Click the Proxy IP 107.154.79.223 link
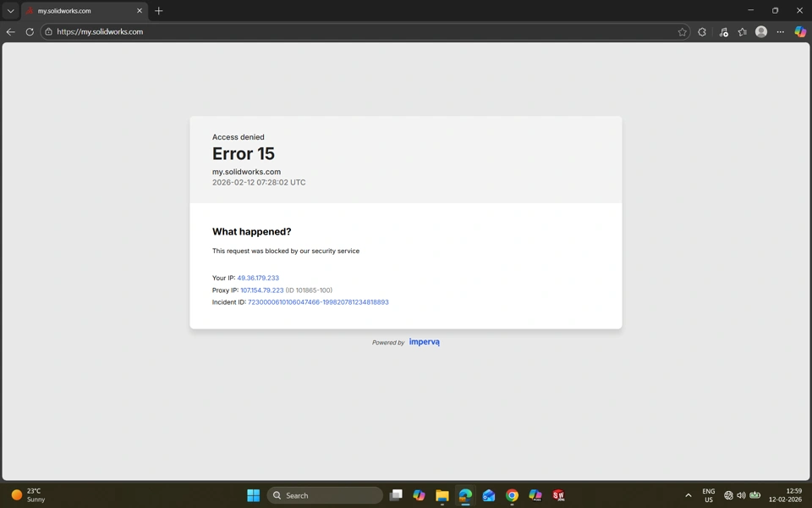 tap(262, 290)
